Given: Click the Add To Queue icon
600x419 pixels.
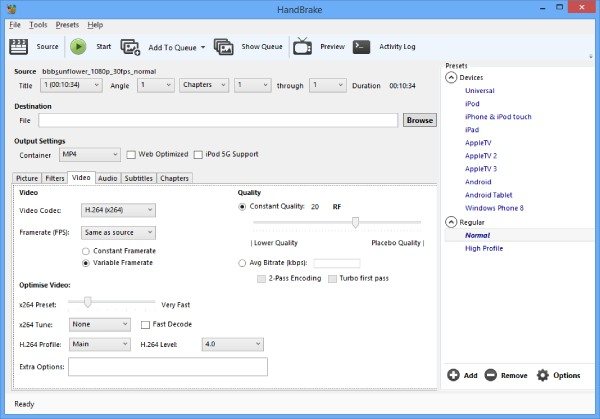Looking at the screenshot, I should tap(130, 47).
